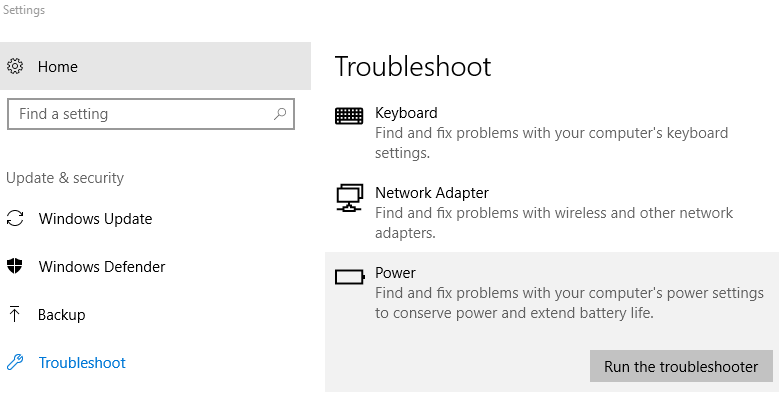Click the Power battery icon
The height and width of the screenshot is (393, 779).
click(x=350, y=277)
